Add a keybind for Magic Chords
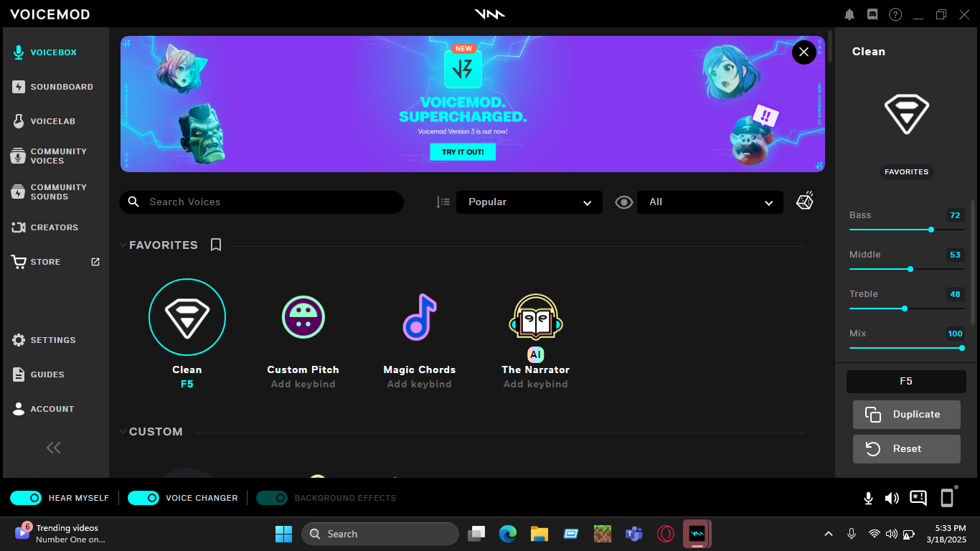980x551 pixels. pos(420,384)
